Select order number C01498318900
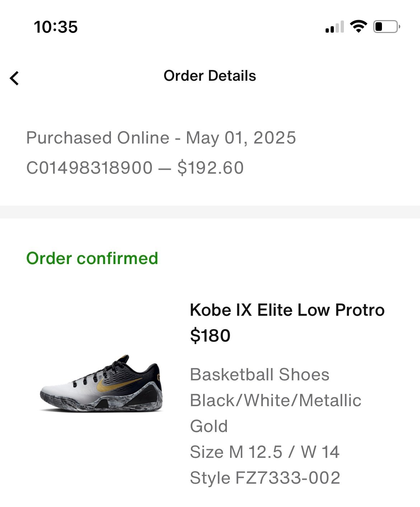This screenshot has width=420, height=507. (x=89, y=168)
